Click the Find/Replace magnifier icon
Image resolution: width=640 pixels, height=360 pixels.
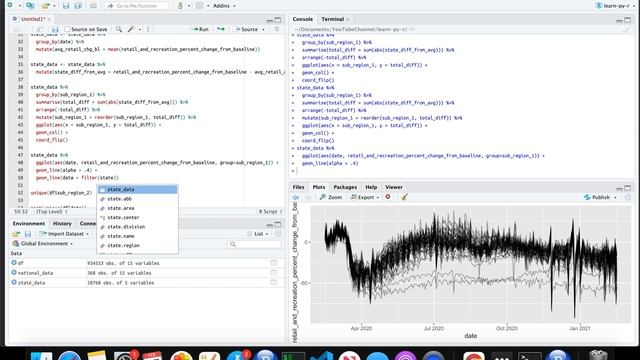pyautogui.click(x=119, y=29)
